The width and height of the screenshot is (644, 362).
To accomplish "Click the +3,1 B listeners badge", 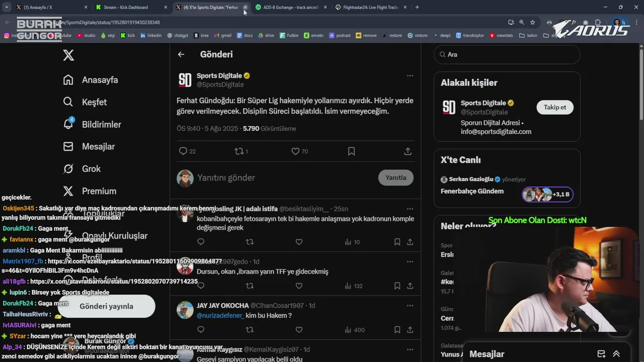I will point(547,194).
